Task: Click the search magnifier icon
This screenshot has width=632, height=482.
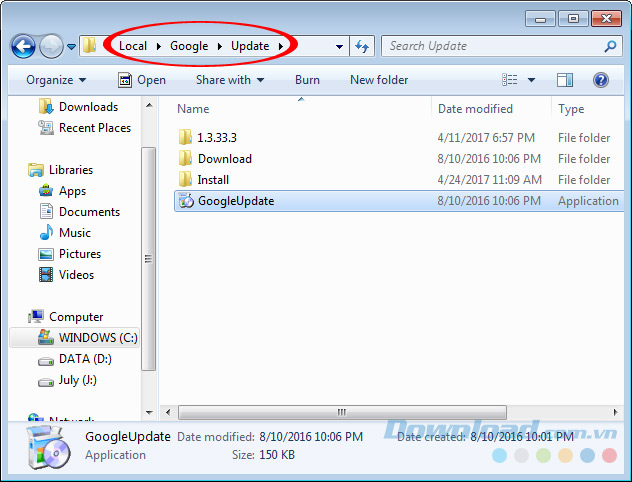Action: point(610,46)
